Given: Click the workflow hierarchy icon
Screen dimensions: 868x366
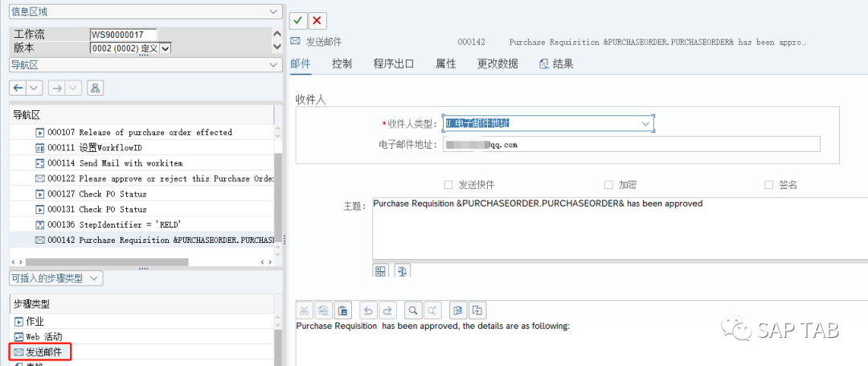Looking at the screenshot, I should [95, 88].
